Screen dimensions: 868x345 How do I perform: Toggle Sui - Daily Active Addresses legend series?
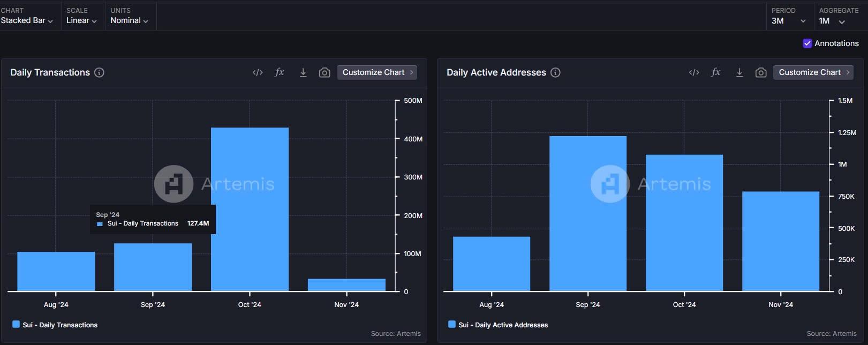(498, 325)
